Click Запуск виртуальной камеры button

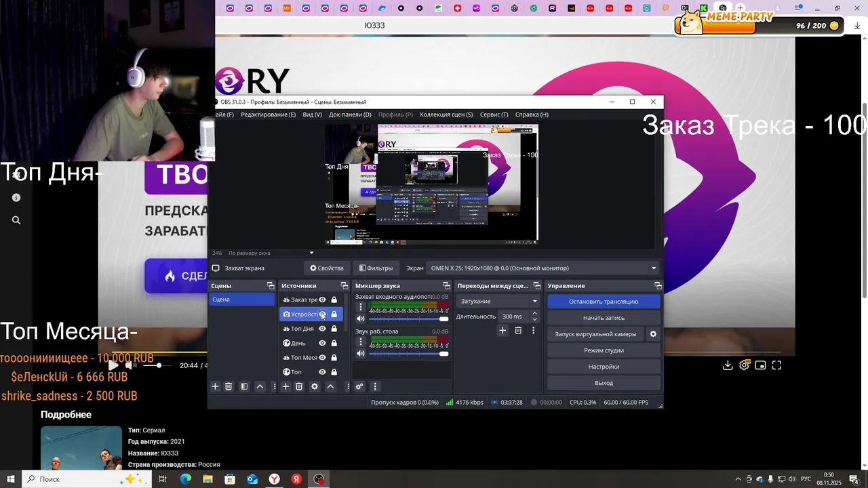pyautogui.click(x=595, y=334)
